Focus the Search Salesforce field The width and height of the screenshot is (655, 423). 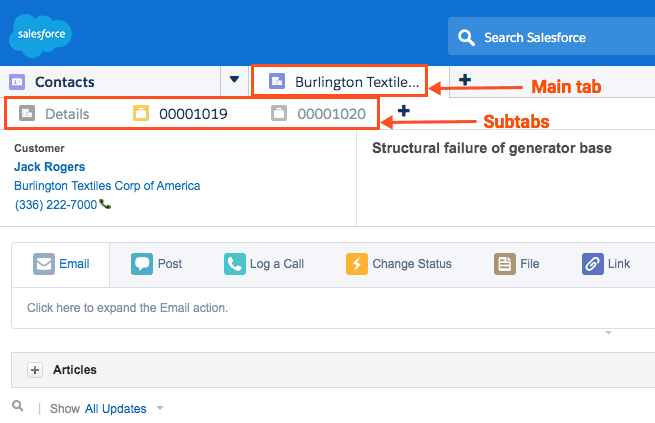point(551,36)
